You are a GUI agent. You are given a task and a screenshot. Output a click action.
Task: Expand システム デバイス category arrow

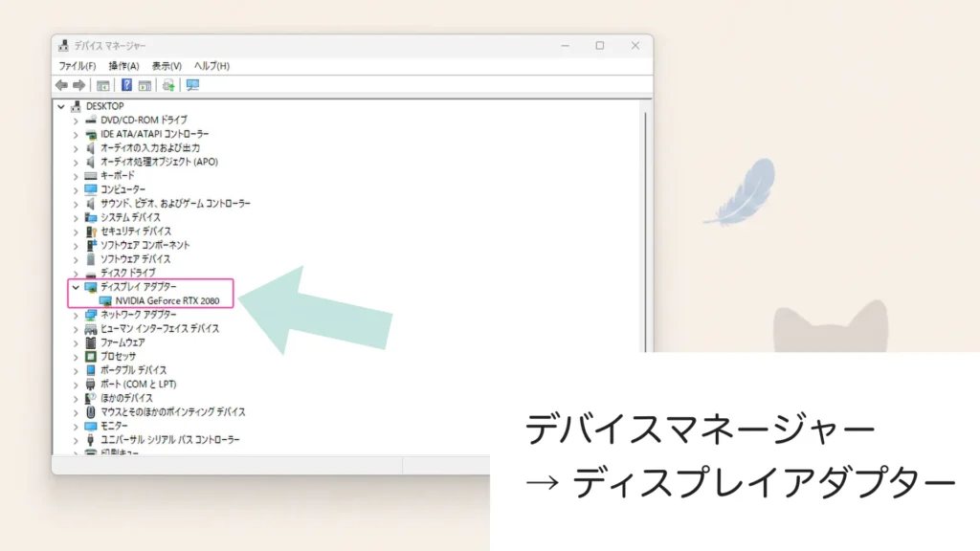coord(76,217)
